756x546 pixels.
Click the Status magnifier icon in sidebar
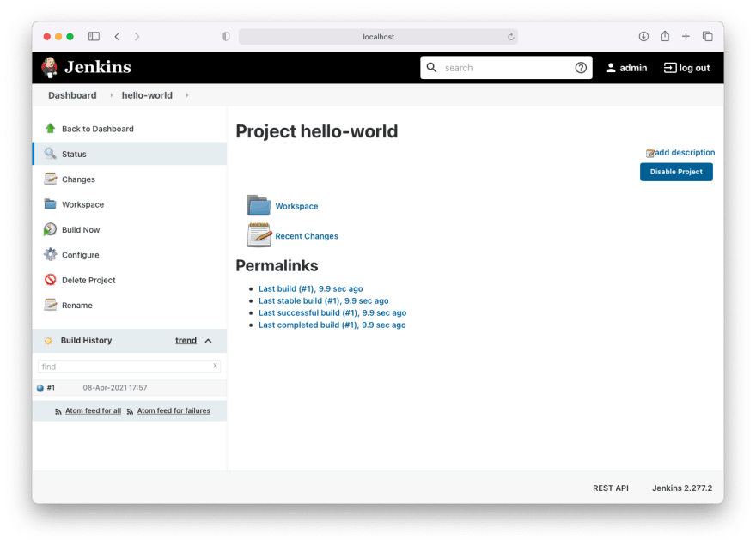50,154
